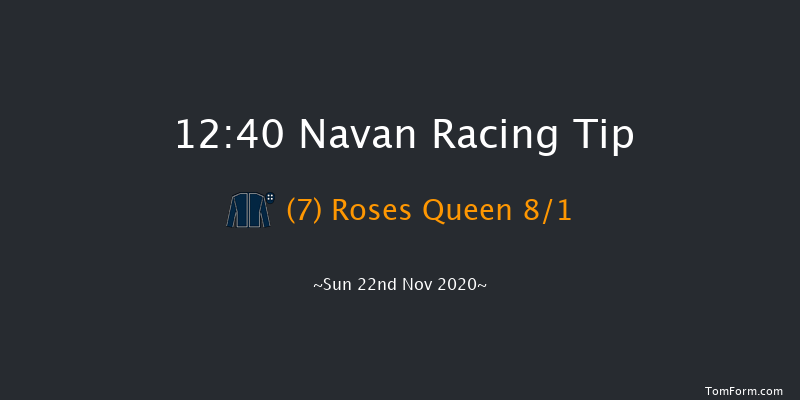Select the runner number (7)
This screenshot has height=400, width=800.
(x=303, y=211)
